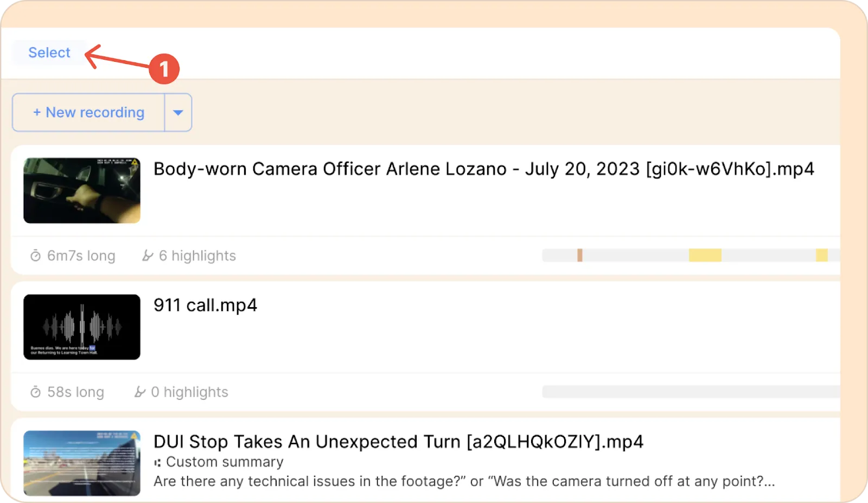868x503 pixels.
Task: Open the 911 call waveform thumbnail
Action: (x=82, y=327)
